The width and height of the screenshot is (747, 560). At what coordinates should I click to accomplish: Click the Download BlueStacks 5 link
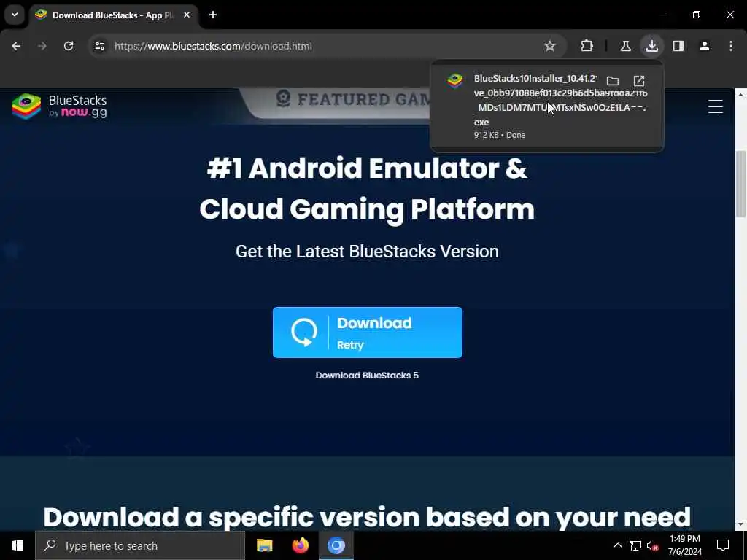[x=367, y=376]
